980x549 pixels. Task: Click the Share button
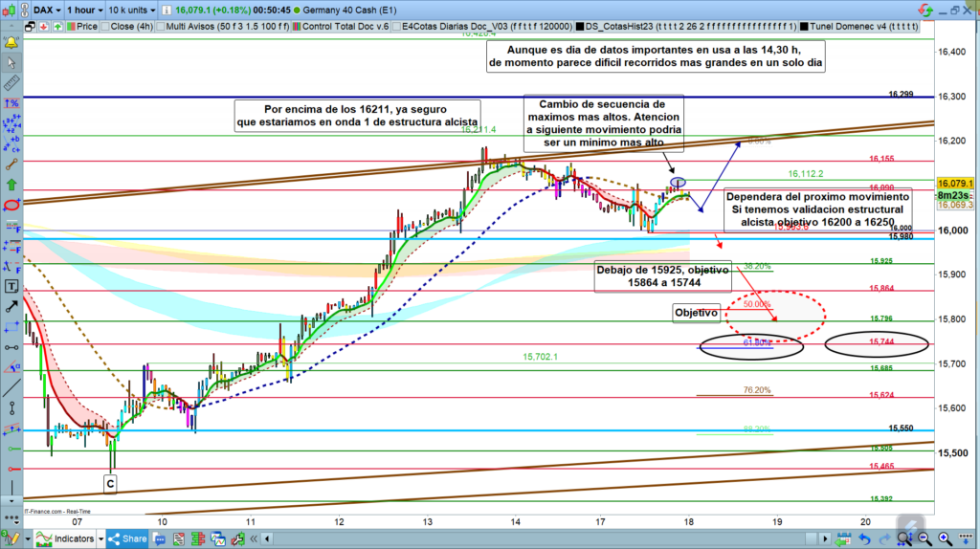click(129, 539)
